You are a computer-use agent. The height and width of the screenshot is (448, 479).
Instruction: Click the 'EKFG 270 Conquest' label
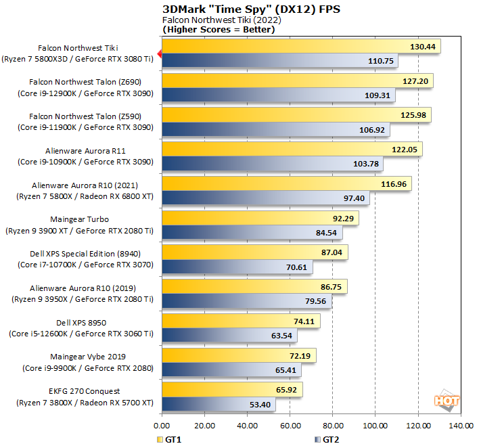85,391
